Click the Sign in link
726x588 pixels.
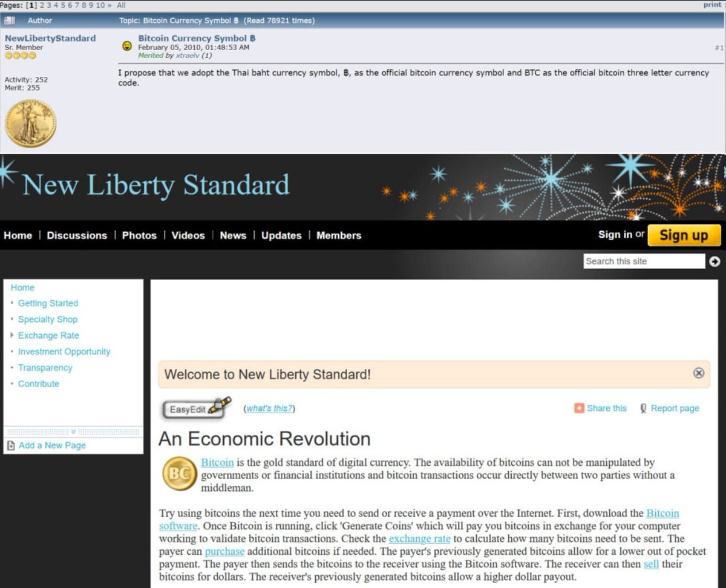tap(615, 235)
